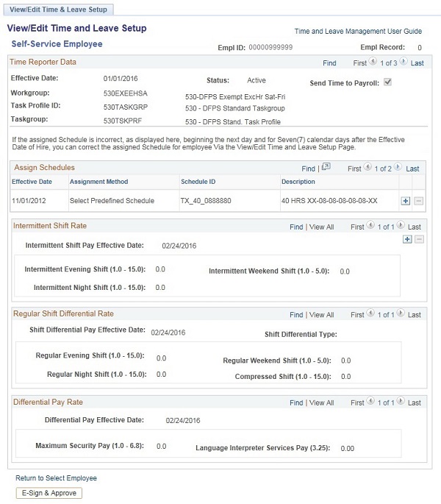Delete the Intermittent Shift Rate row

[420, 239]
